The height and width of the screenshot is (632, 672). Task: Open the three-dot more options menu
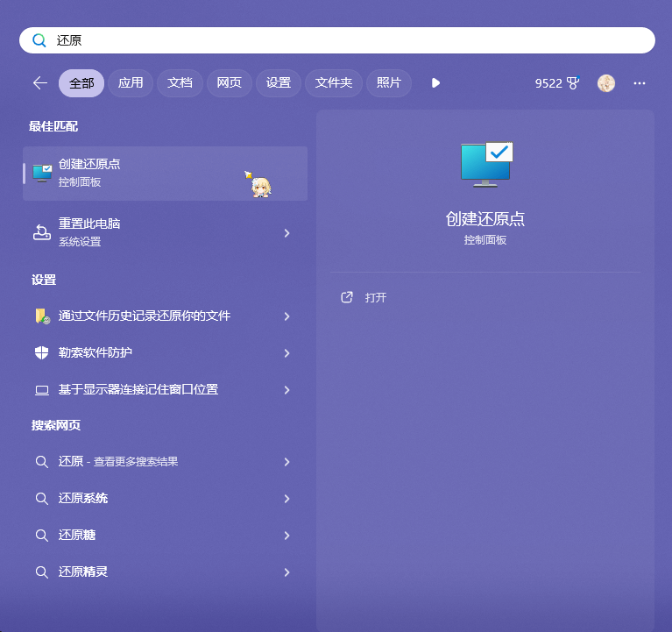coord(640,83)
